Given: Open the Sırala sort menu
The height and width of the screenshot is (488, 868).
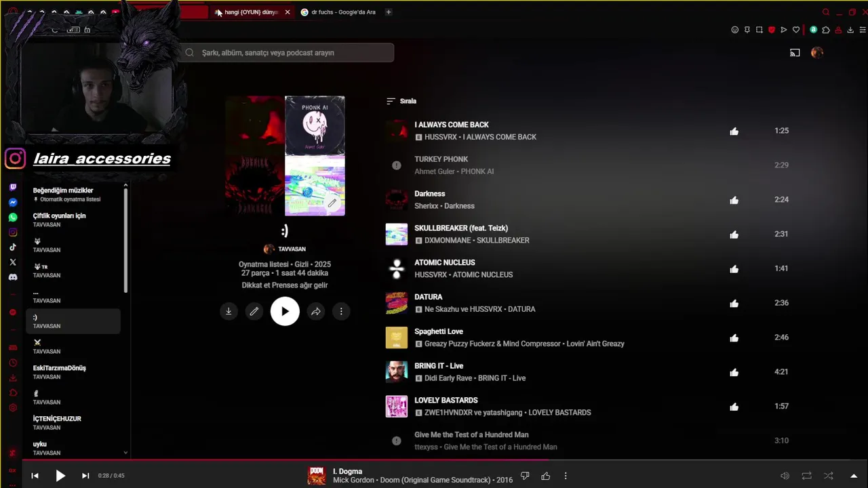Looking at the screenshot, I should coord(401,101).
